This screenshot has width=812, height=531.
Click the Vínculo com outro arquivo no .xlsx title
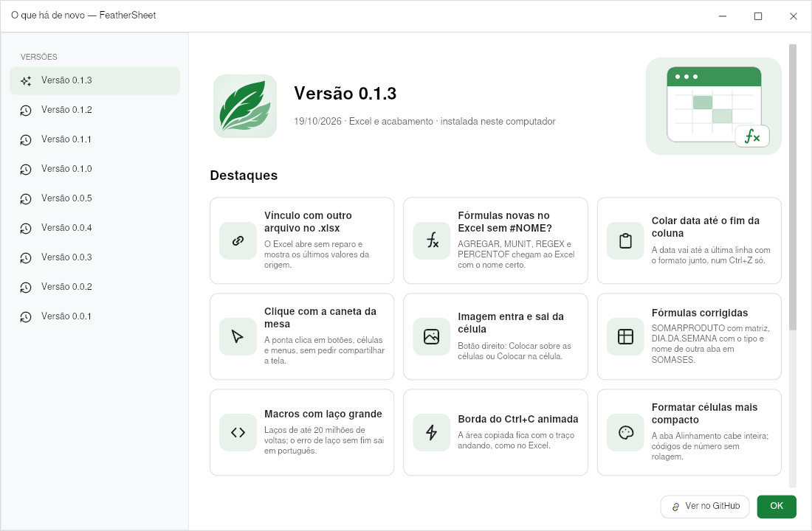click(x=308, y=221)
